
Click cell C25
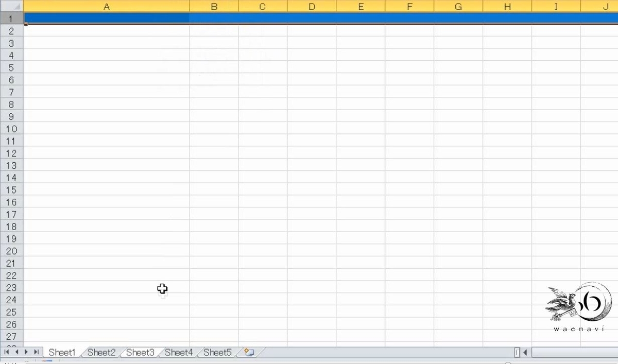click(263, 312)
